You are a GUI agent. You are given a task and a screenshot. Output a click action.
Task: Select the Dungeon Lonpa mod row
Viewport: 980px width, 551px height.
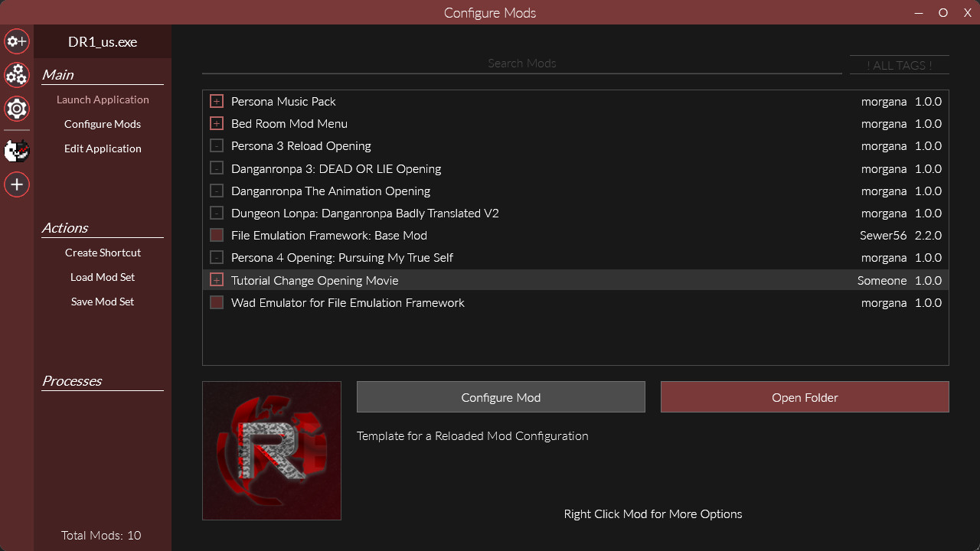pyautogui.click(x=365, y=213)
